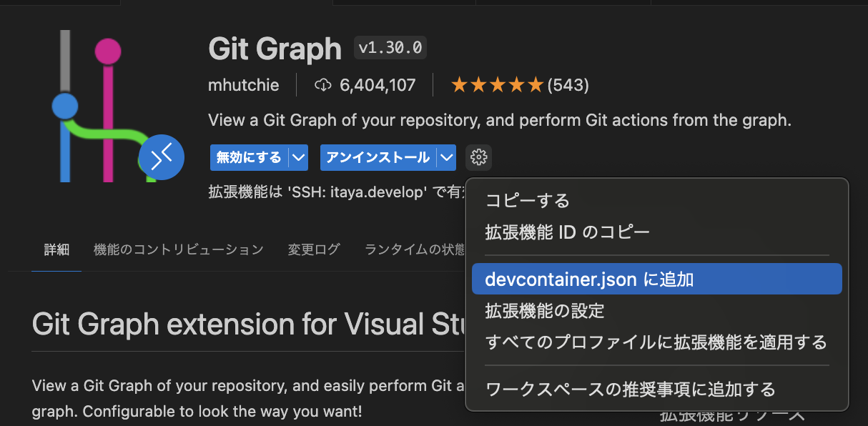Screen dimensions: 868x426
Task: Click the mhutchie publisher link
Action: (243, 86)
